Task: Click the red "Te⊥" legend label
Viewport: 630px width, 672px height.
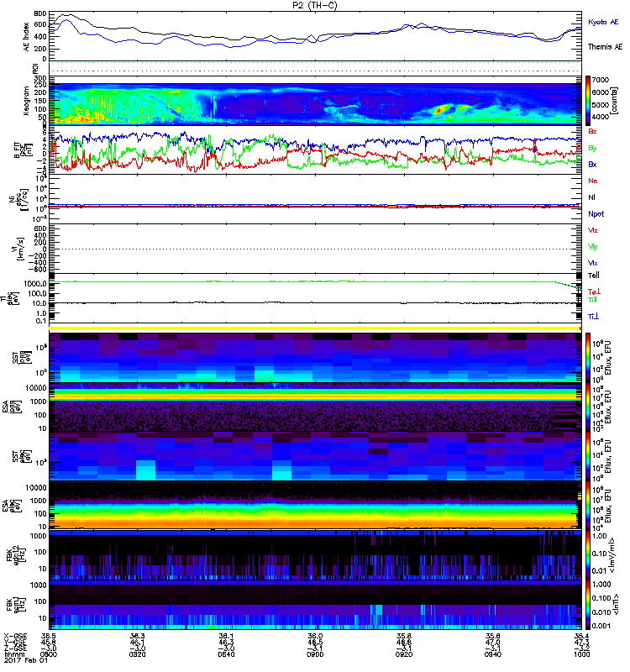Action: coord(594,291)
